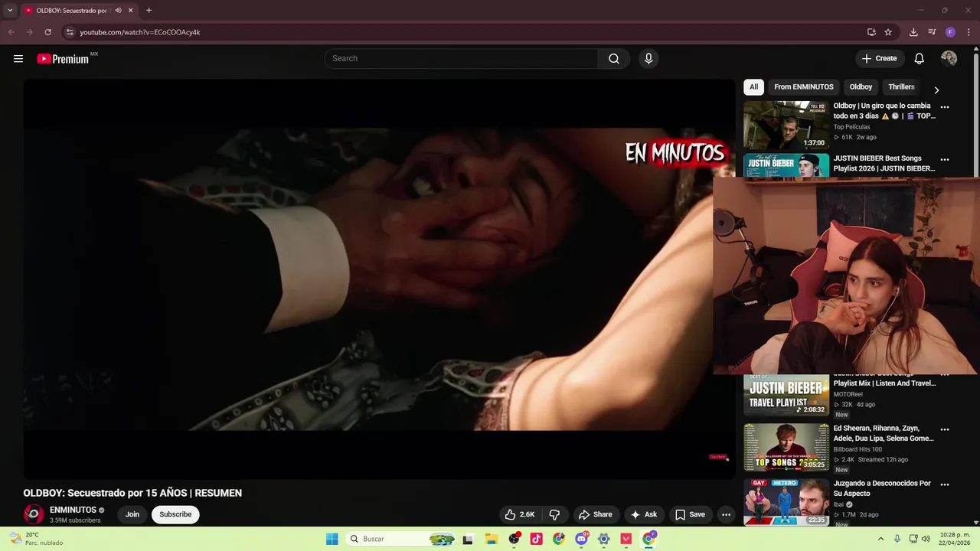This screenshot has width=980, height=551.
Task: Open the Top Songs 3:05:25 thumbnail
Action: point(786,448)
